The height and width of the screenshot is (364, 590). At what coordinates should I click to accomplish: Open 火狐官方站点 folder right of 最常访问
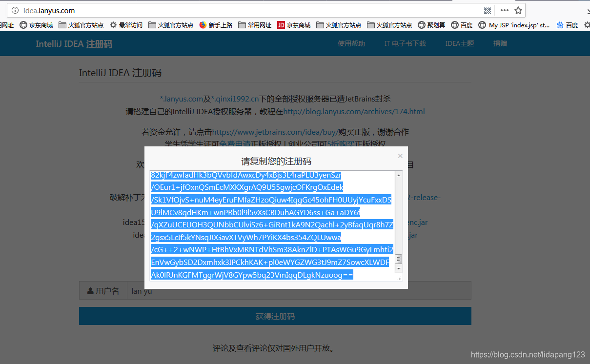tap(171, 25)
